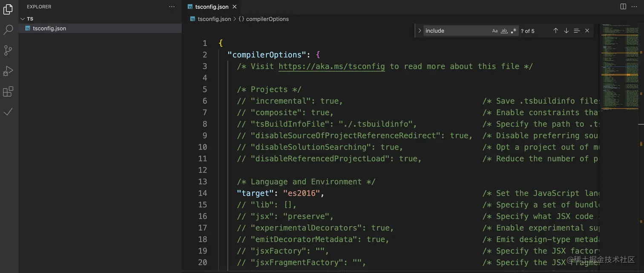The width and height of the screenshot is (644, 273).
Task: Toggle Match Whole Word option
Action: pyautogui.click(x=504, y=31)
